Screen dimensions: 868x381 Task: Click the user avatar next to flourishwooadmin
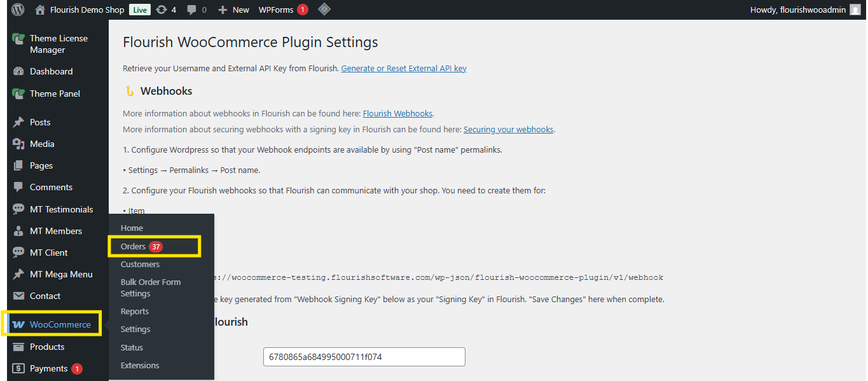pyautogui.click(x=855, y=10)
